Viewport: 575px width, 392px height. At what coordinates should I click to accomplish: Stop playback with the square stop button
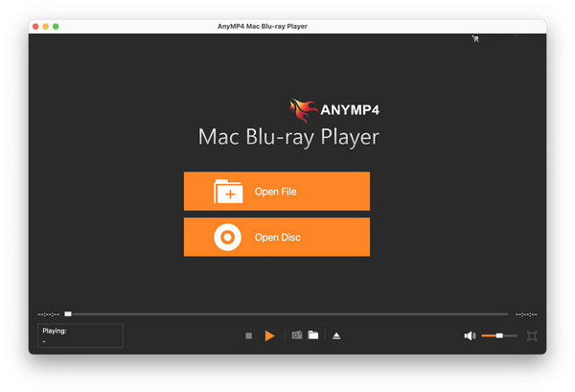click(x=248, y=335)
